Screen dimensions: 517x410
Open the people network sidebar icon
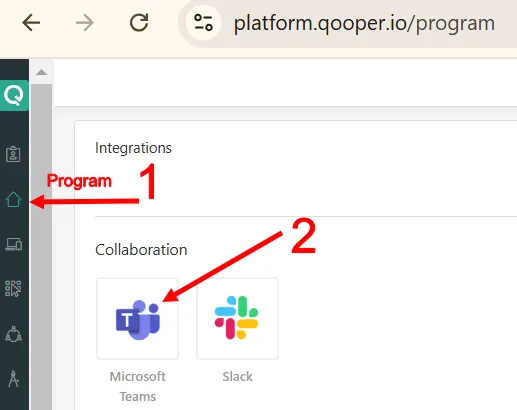pyautogui.click(x=13, y=334)
